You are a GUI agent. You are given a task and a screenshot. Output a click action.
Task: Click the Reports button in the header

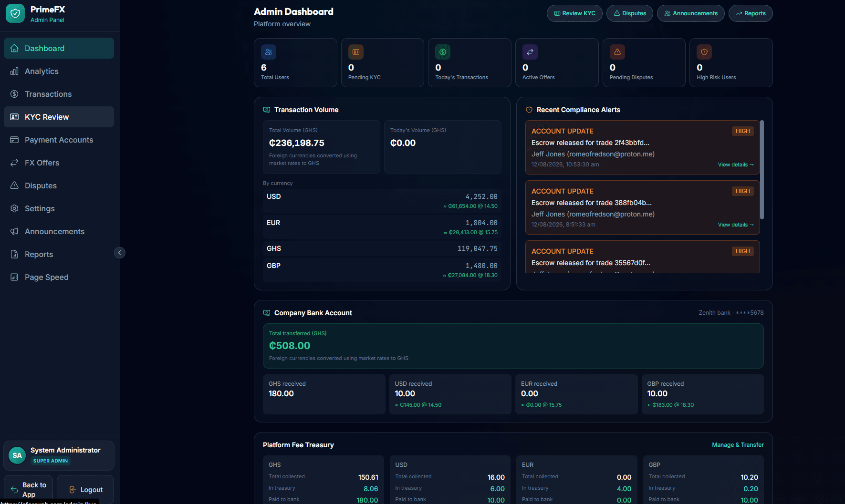click(751, 13)
